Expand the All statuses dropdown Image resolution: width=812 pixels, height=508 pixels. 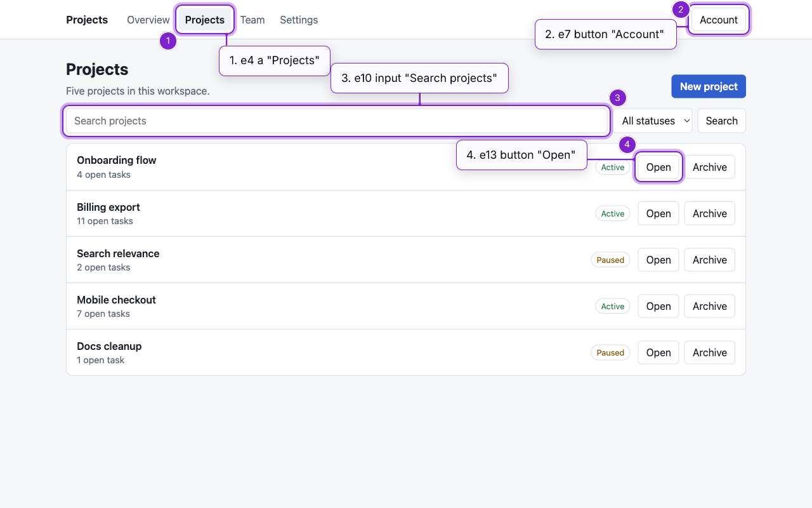pos(653,121)
